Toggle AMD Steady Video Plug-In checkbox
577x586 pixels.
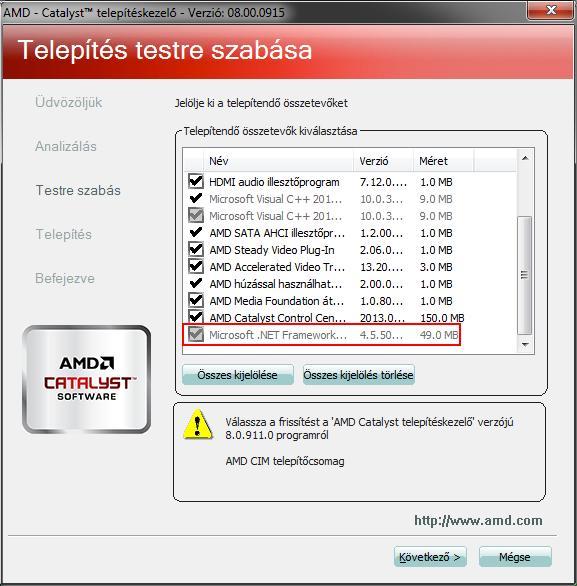click(x=196, y=249)
